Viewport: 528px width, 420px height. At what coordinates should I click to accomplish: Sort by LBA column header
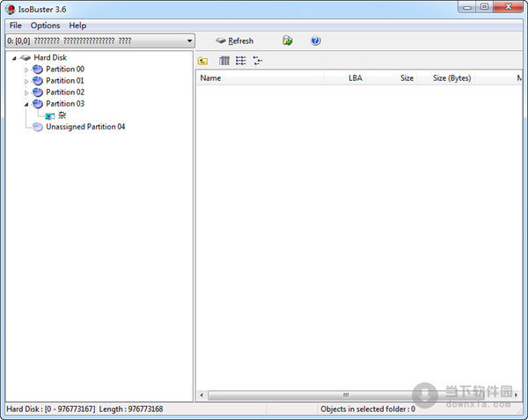coord(345,78)
